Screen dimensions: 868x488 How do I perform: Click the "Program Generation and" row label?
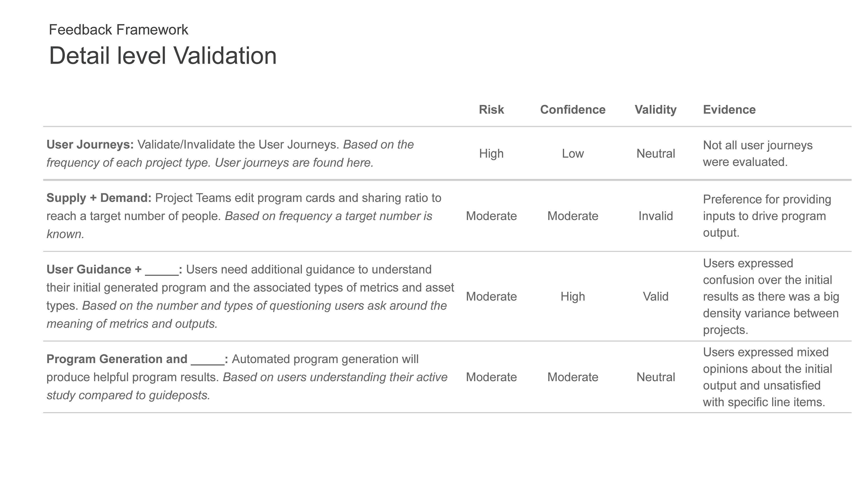(117, 359)
